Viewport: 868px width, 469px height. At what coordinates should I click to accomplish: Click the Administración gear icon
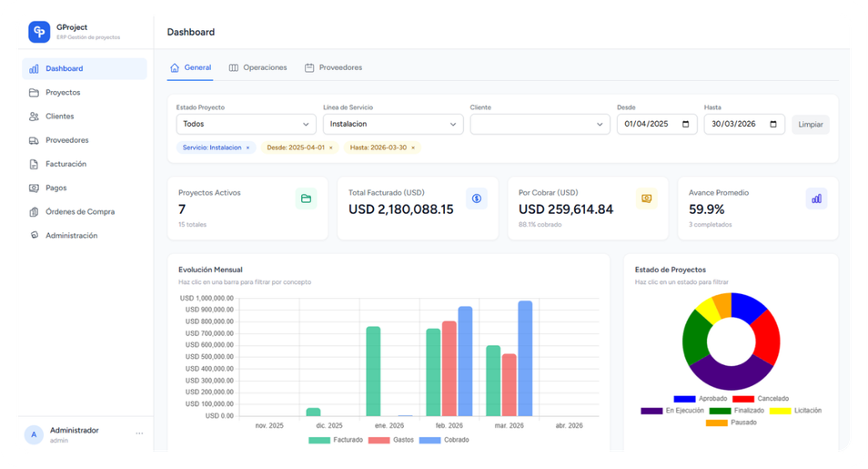[34, 236]
